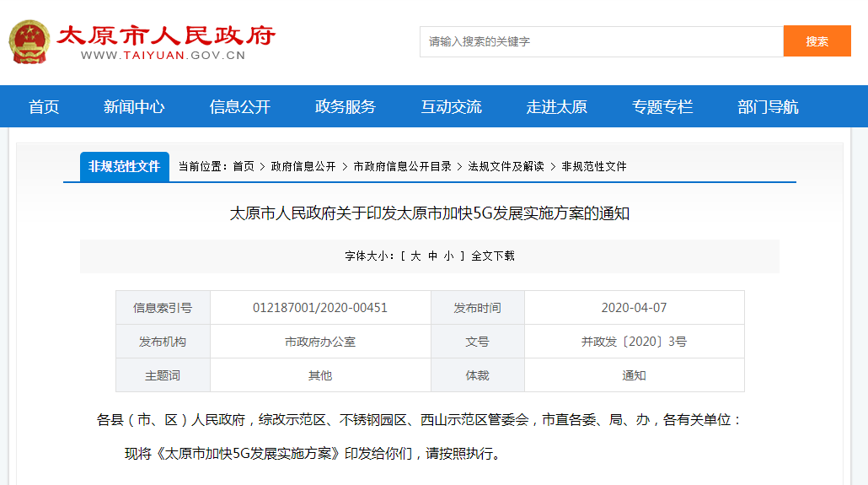868x485 pixels.
Task: Click the 通知 genre cell
Action: 634,376
